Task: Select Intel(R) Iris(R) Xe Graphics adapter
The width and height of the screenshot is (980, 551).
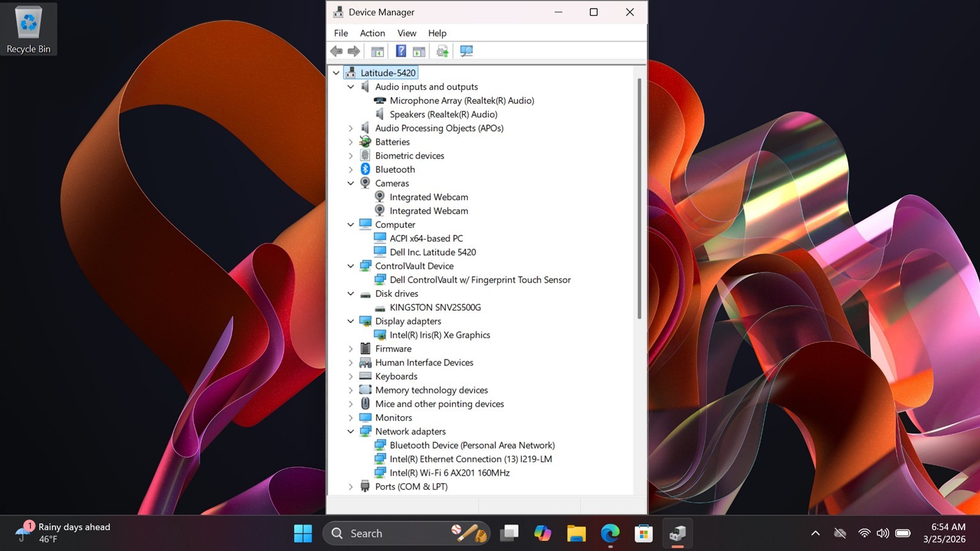Action: click(x=440, y=335)
